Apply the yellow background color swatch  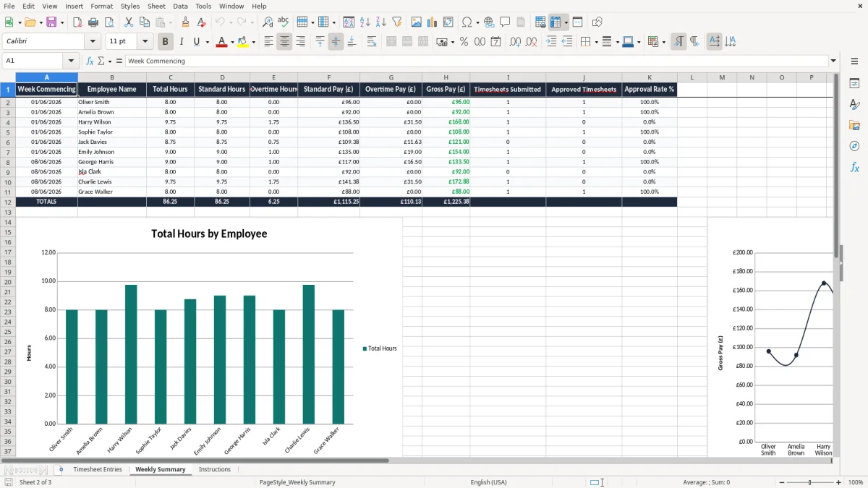pyautogui.click(x=243, y=42)
